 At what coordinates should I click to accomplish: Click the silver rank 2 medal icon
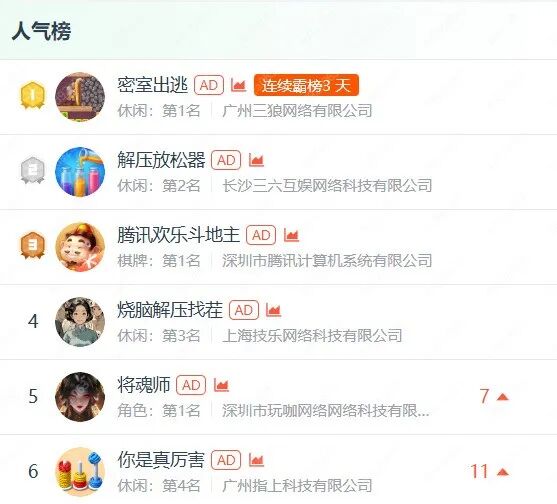tap(32, 171)
